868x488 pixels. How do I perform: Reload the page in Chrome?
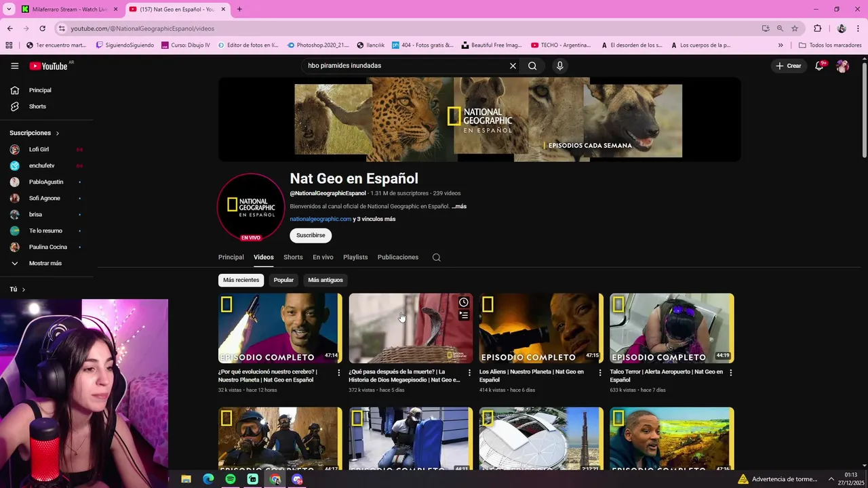click(42, 28)
